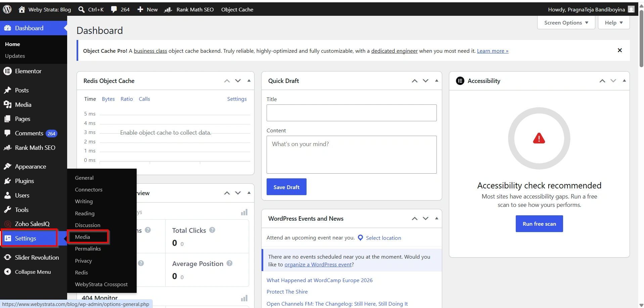Click the plus New icon in admin bar
Screen dimensions: 644x308
coord(140,9)
